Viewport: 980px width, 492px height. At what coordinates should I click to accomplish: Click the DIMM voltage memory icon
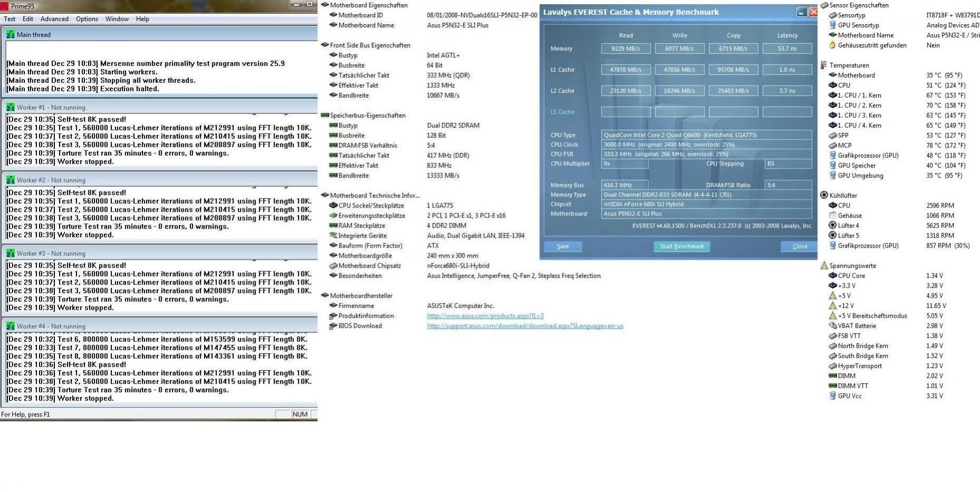click(833, 376)
